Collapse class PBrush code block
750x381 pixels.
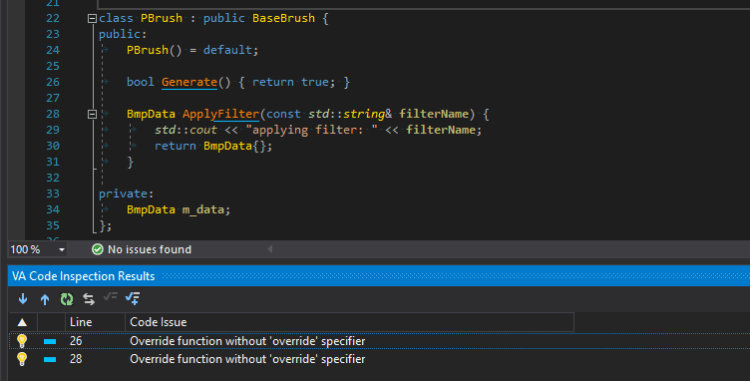92,19
